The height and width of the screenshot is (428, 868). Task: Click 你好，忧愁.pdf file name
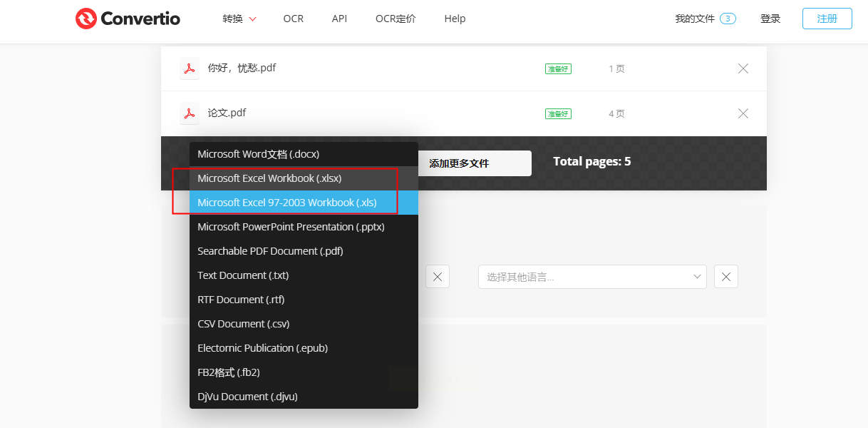pos(242,68)
